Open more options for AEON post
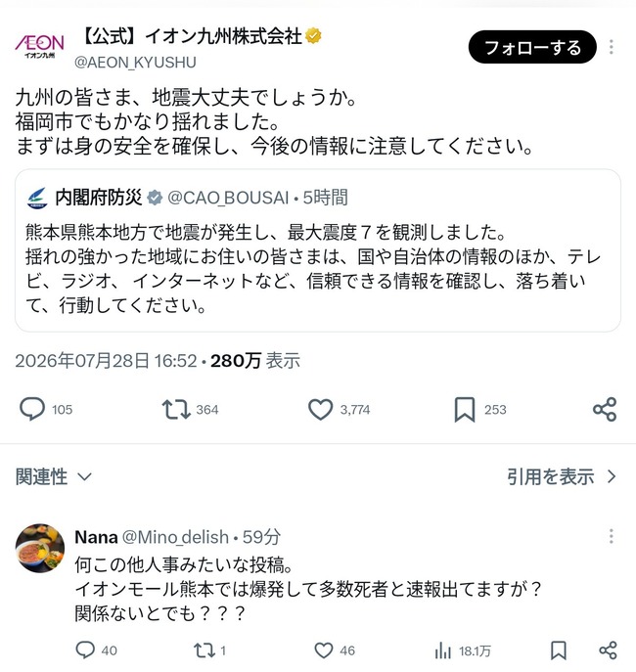 point(612,47)
